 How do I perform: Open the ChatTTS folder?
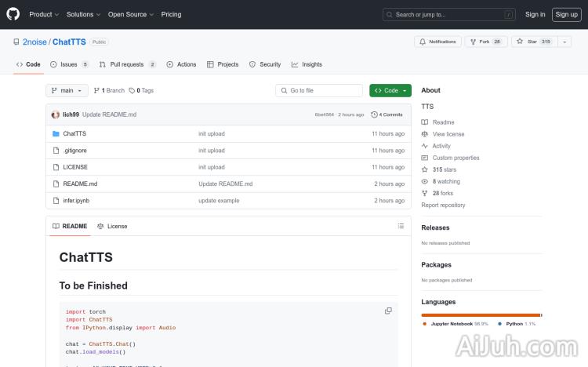click(x=74, y=134)
